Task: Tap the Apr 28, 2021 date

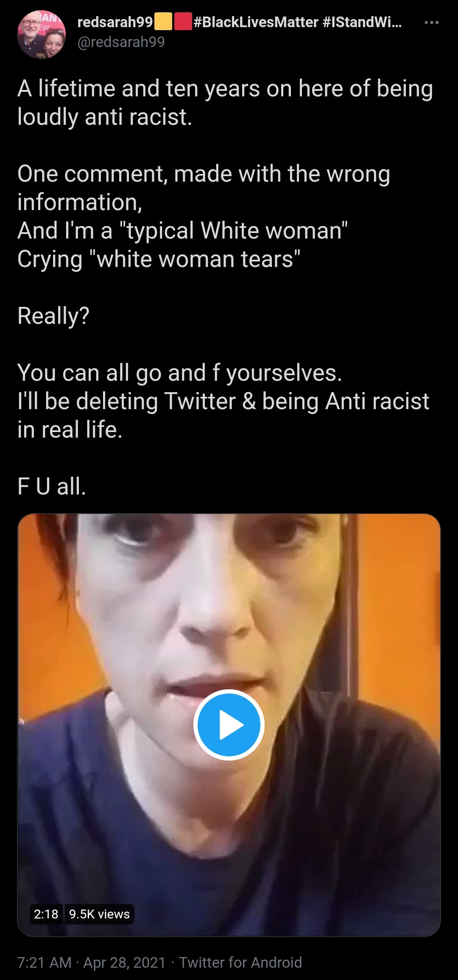Action: (x=124, y=962)
